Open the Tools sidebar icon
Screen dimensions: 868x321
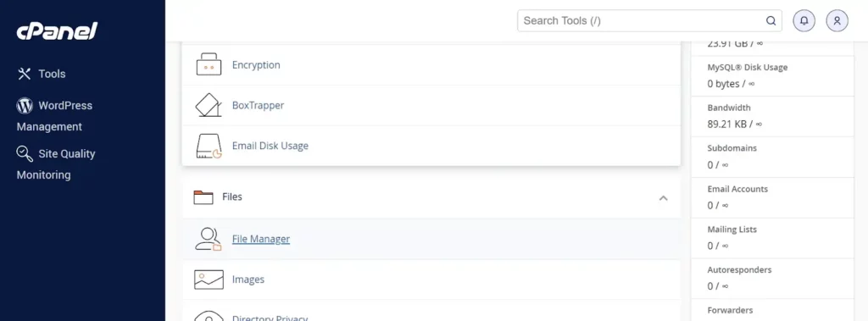pyautogui.click(x=25, y=74)
